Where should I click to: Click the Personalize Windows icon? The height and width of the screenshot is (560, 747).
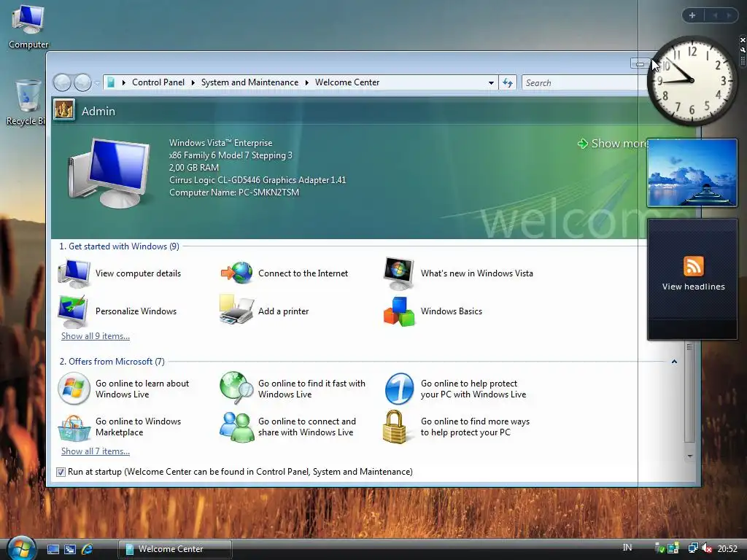pyautogui.click(x=73, y=311)
